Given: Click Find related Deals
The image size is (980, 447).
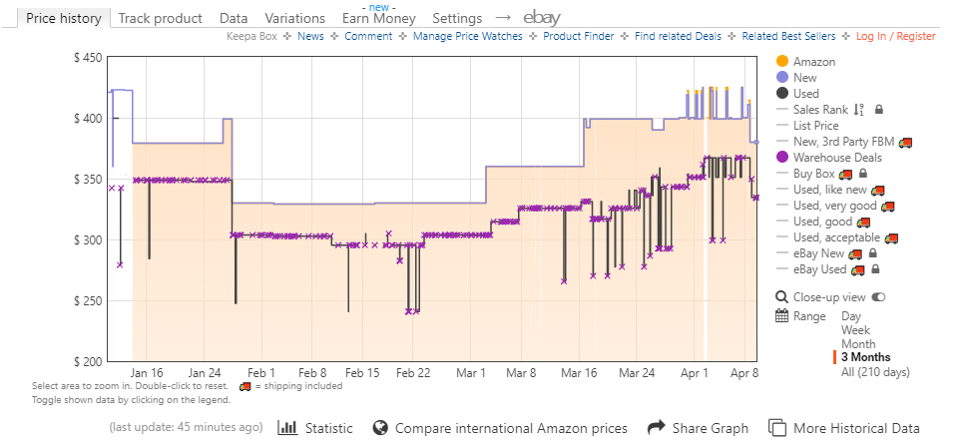Looking at the screenshot, I should tap(678, 36).
